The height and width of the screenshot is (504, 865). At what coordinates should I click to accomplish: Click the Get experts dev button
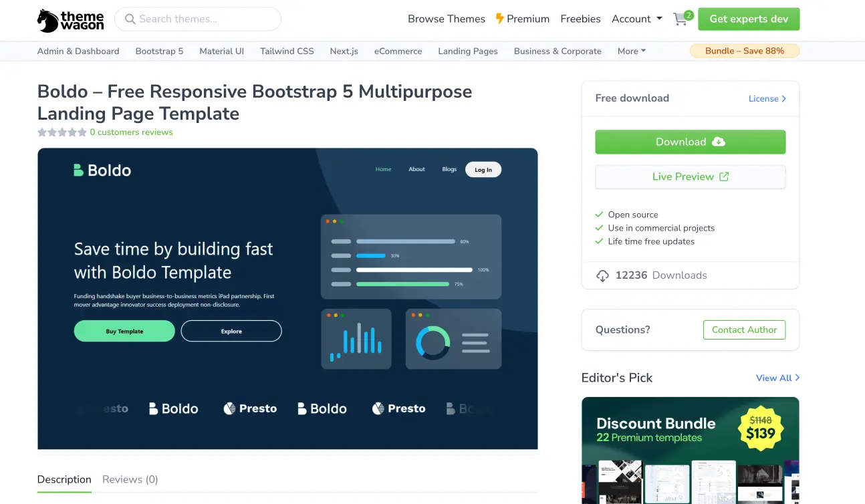(749, 19)
